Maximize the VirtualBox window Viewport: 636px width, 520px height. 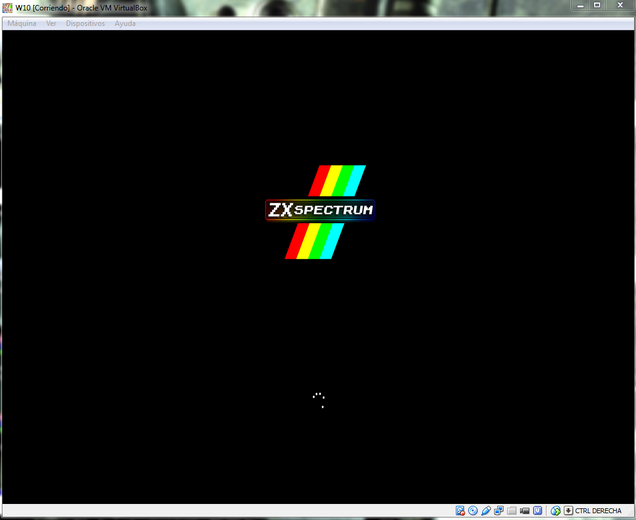(597, 6)
